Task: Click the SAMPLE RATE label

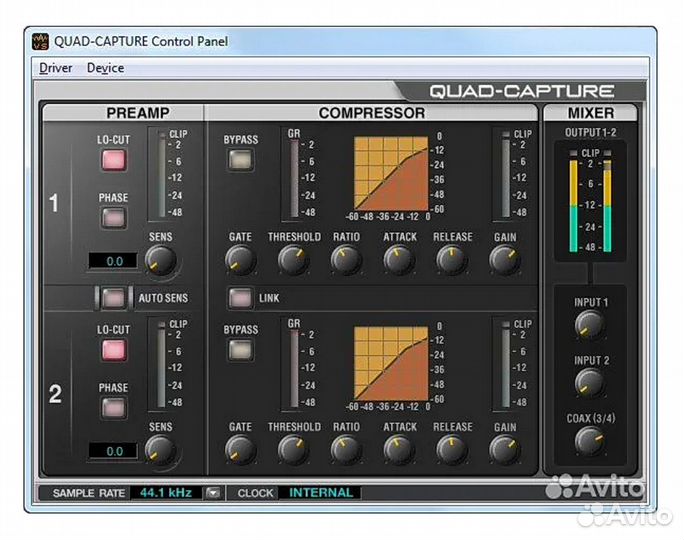Action: (89, 493)
